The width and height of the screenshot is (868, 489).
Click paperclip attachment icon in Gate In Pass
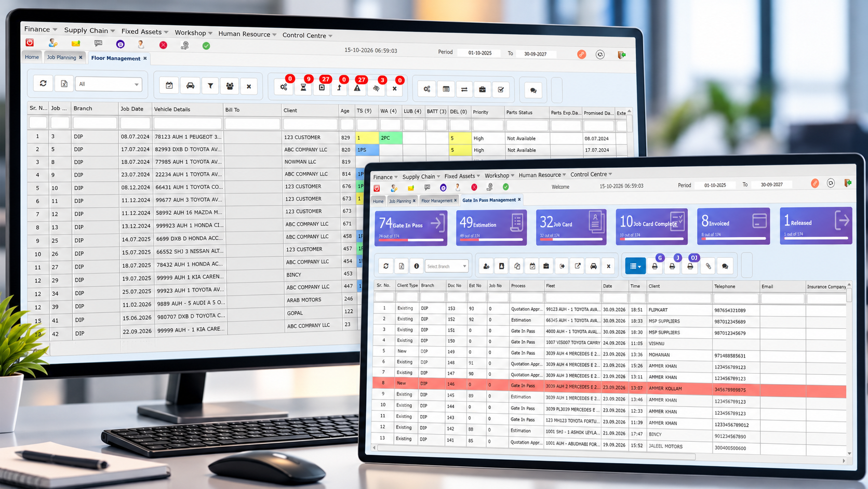708,266
